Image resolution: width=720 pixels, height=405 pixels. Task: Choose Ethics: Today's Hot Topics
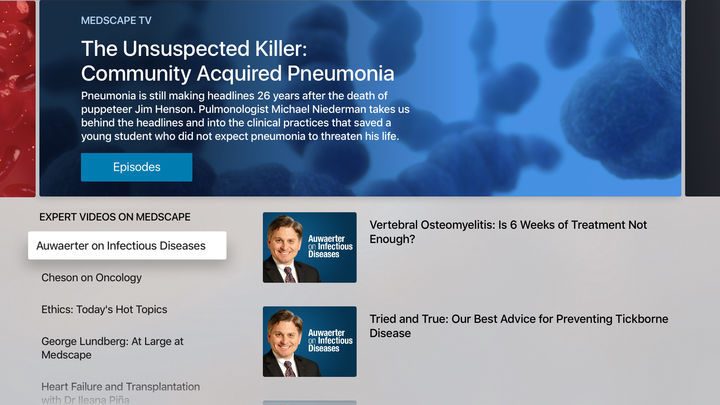tap(104, 309)
